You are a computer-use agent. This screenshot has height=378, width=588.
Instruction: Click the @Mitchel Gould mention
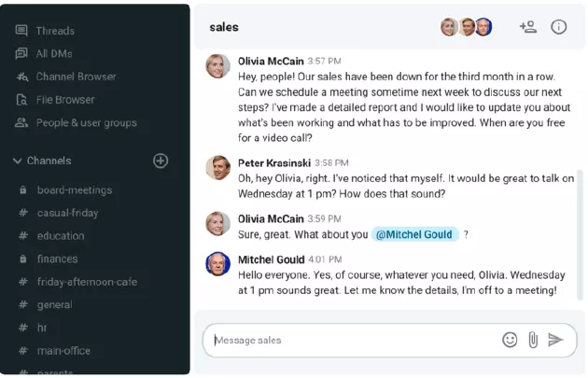414,234
